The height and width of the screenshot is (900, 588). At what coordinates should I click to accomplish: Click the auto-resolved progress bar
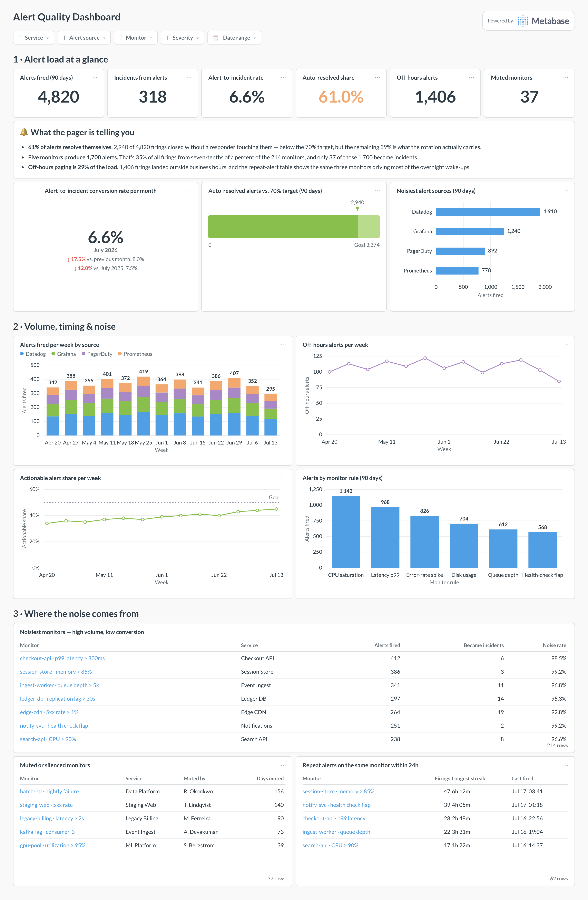point(294,227)
